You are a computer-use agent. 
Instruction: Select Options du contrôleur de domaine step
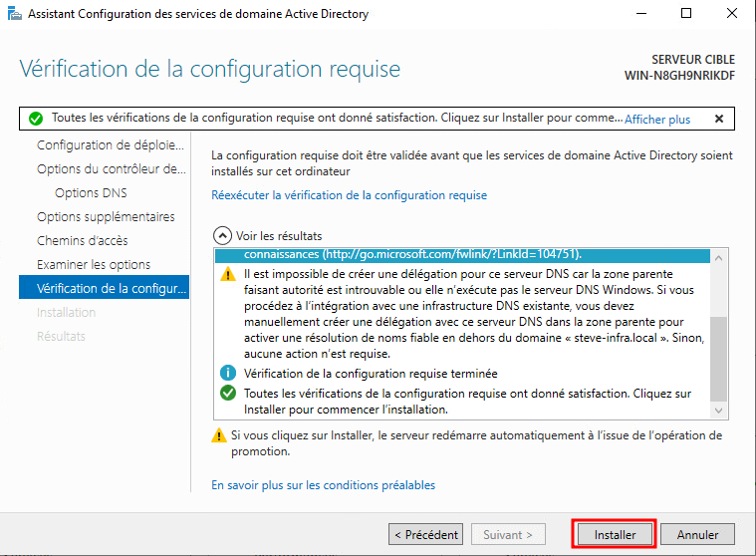(x=111, y=169)
